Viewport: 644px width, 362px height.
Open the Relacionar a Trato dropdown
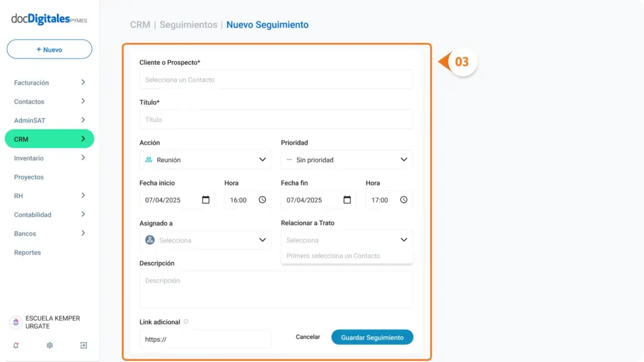click(347, 240)
